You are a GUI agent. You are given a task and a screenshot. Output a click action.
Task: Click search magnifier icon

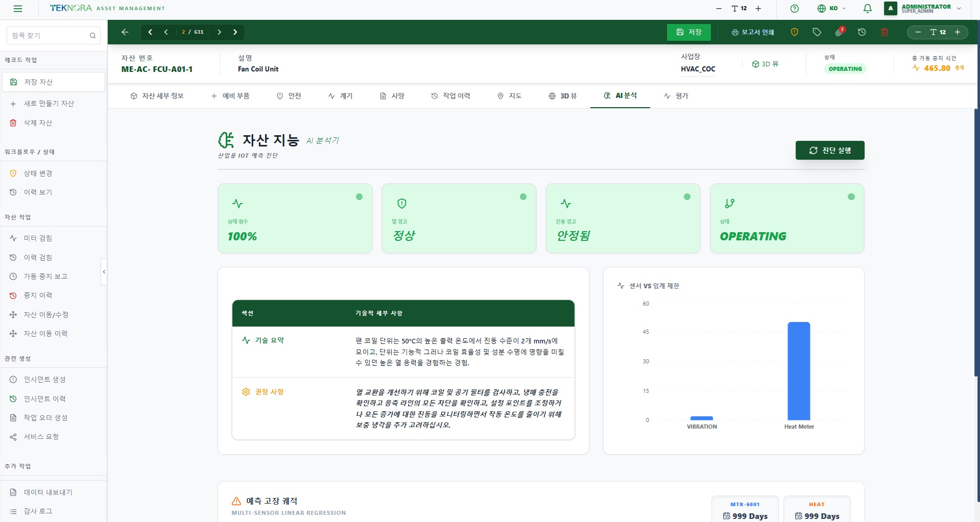[92, 36]
